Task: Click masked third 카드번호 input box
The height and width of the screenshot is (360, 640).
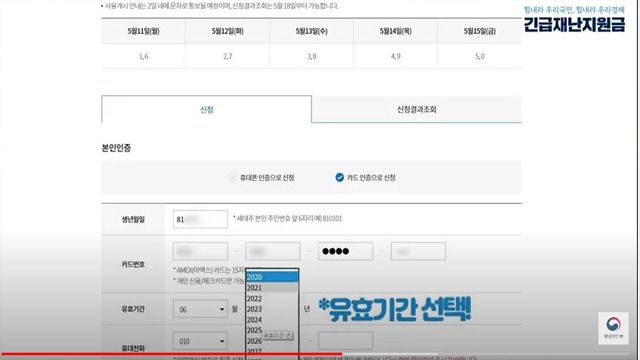Action: pyautogui.click(x=345, y=251)
